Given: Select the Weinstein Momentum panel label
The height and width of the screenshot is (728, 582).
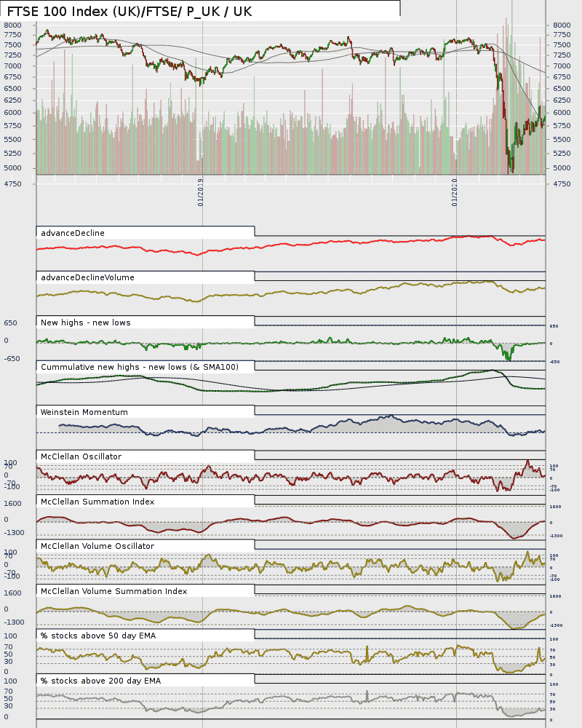Looking at the screenshot, I should coord(84,412).
